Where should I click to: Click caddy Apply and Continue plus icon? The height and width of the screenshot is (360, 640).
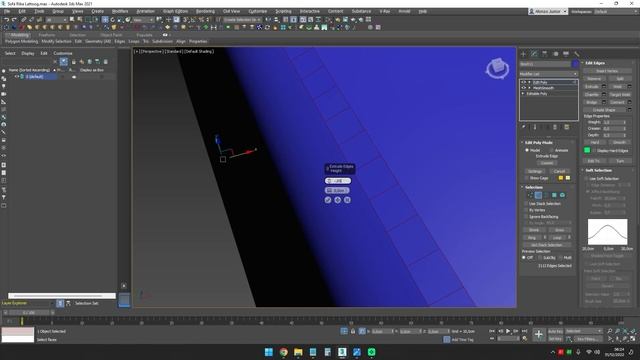pyautogui.click(x=338, y=200)
